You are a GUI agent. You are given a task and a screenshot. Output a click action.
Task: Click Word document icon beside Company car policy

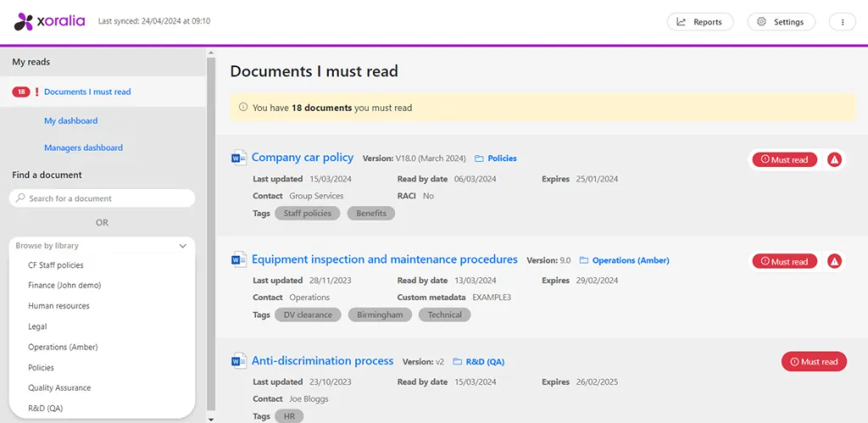pyautogui.click(x=239, y=158)
